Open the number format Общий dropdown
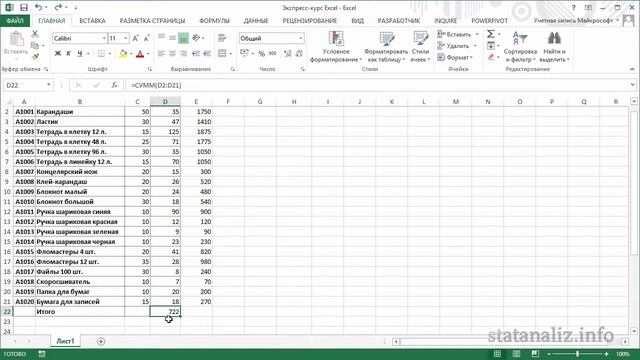Image resolution: width=640 pixels, height=360 pixels. point(300,38)
